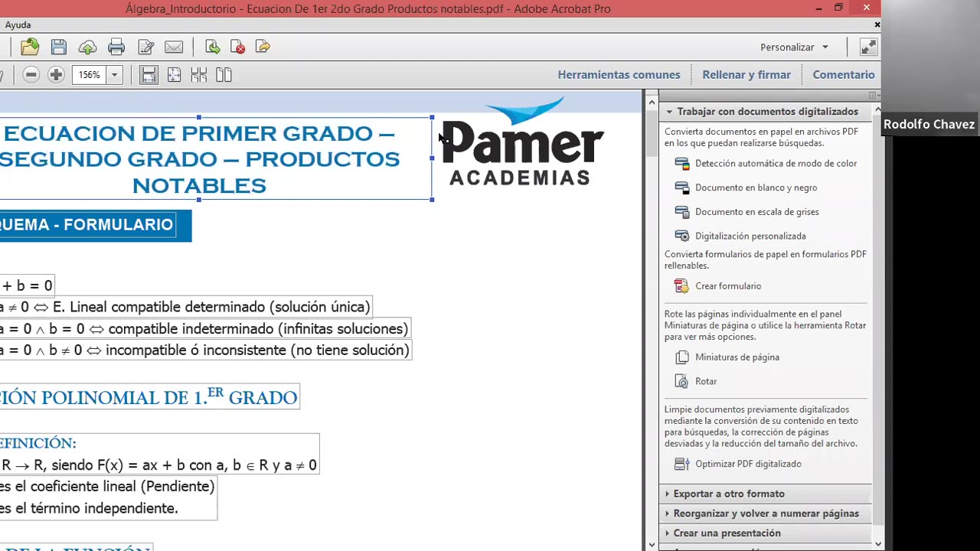Upload file to cloud storage icon
This screenshot has height=551, width=980.
87,47
